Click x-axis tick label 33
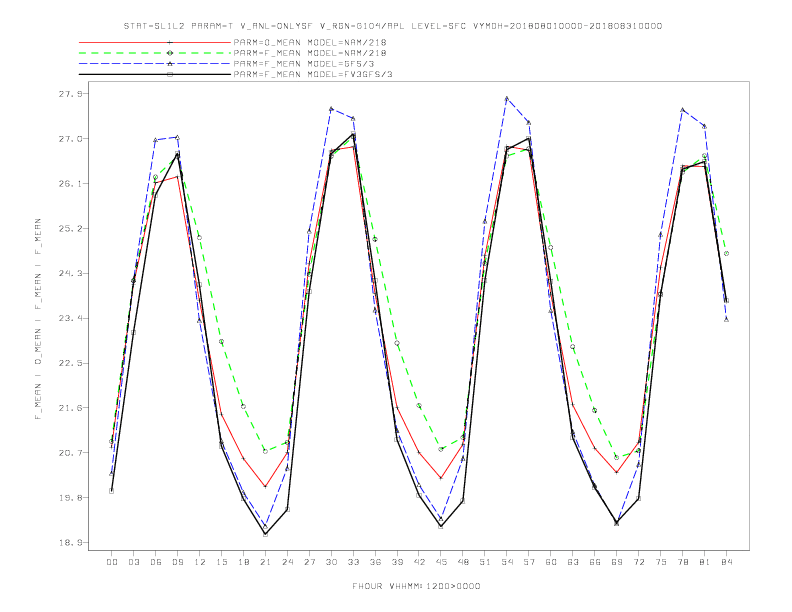Screen dimensions: 792x612 [353, 562]
